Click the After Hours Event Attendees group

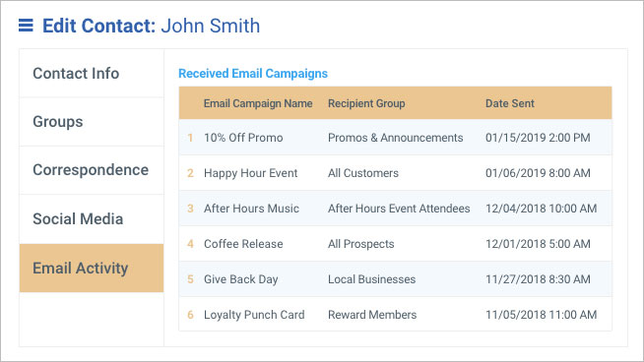click(x=399, y=209)
